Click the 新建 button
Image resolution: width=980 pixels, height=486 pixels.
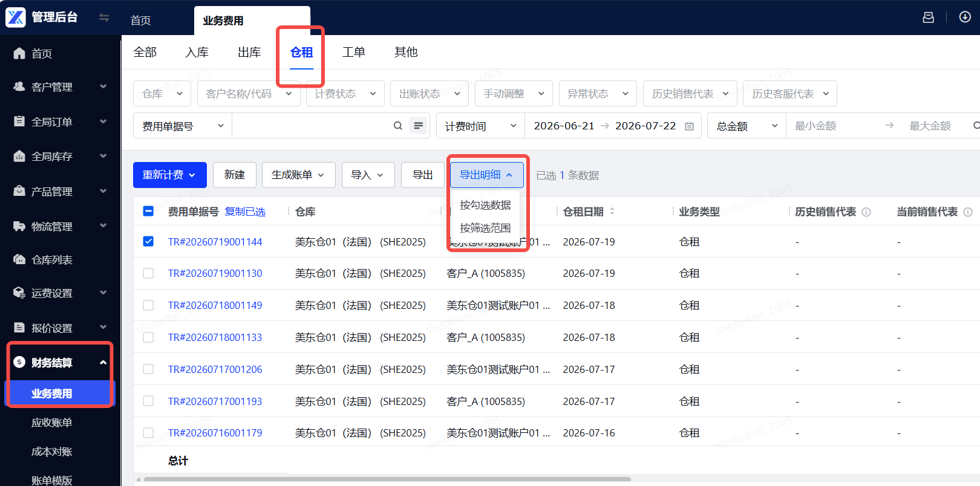(x=234, y=175)
